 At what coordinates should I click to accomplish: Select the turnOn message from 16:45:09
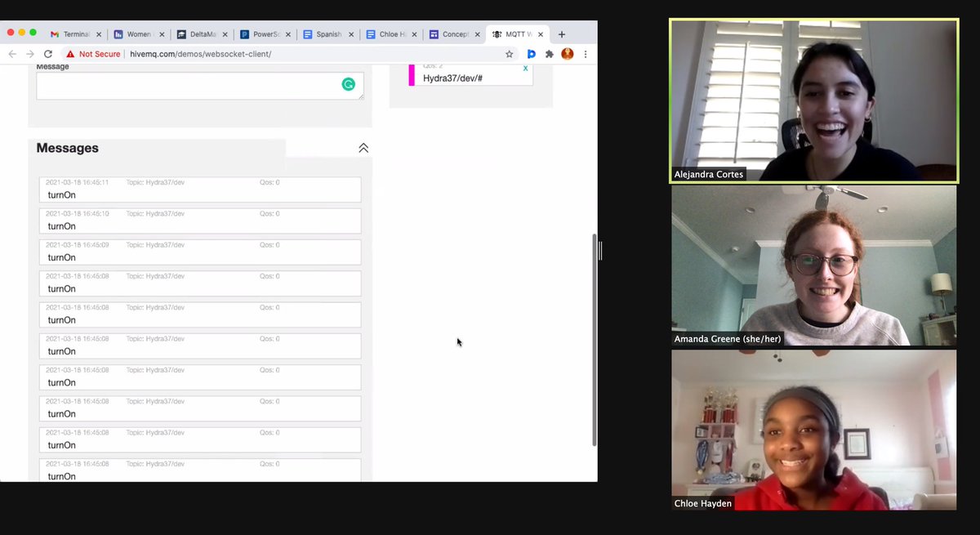point(200,252)
